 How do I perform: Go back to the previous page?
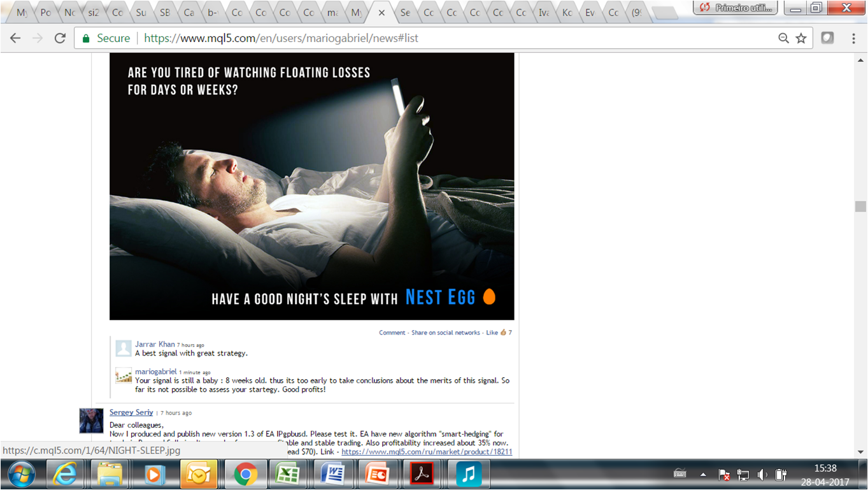[x=15, y=38]
